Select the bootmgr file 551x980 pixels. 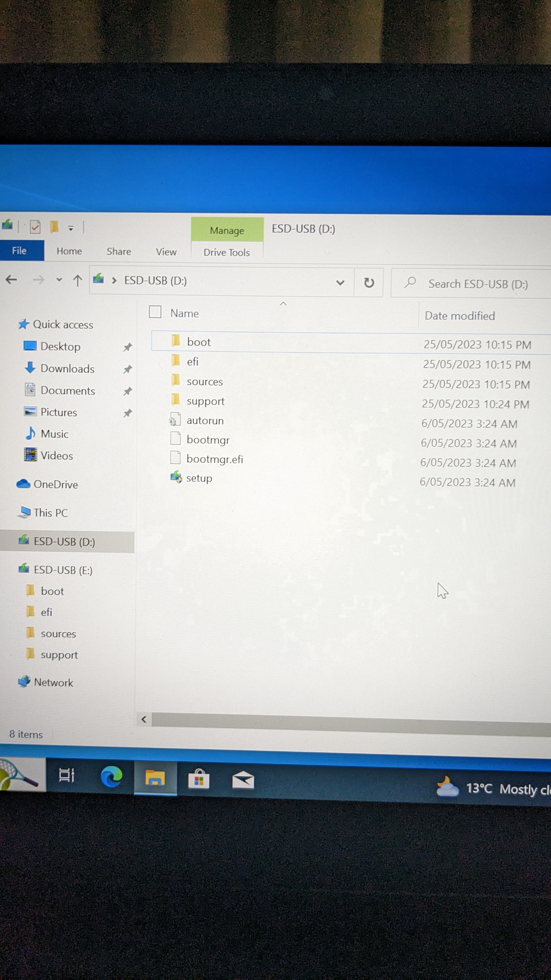pyautogui.click(x=208, y=440)
